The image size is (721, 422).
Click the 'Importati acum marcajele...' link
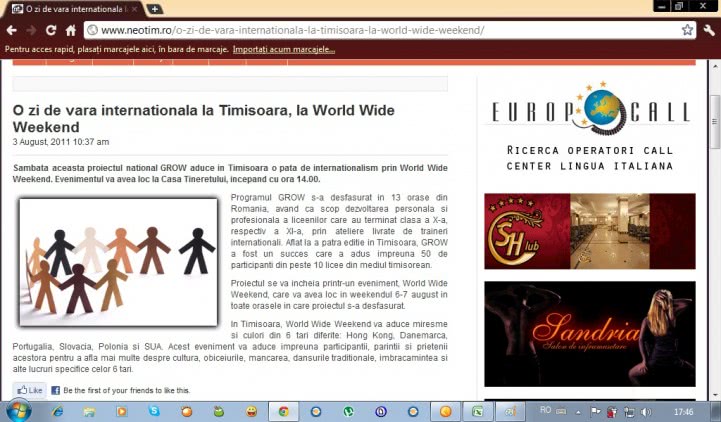point(283,49)
